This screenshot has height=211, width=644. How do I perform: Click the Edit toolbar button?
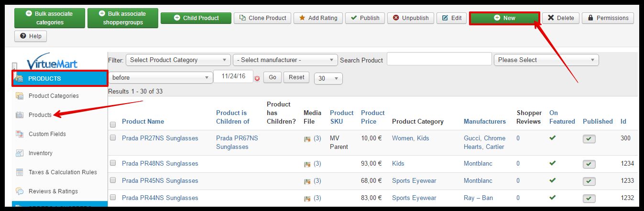[x=451, y=18]
